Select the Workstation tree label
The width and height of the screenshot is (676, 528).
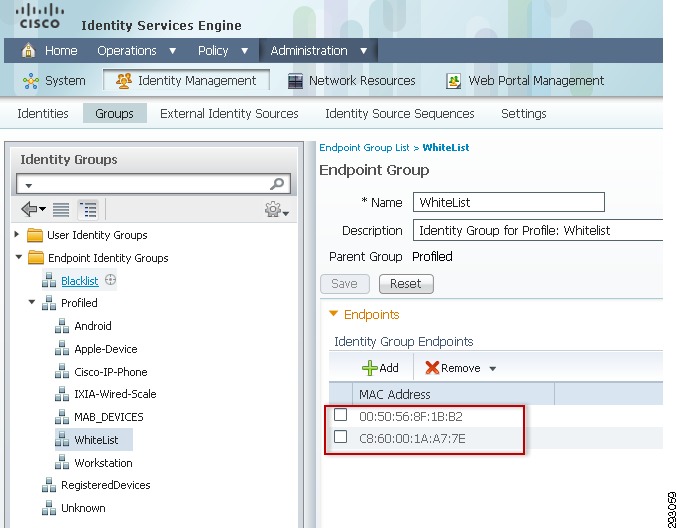tap(103, 463)
